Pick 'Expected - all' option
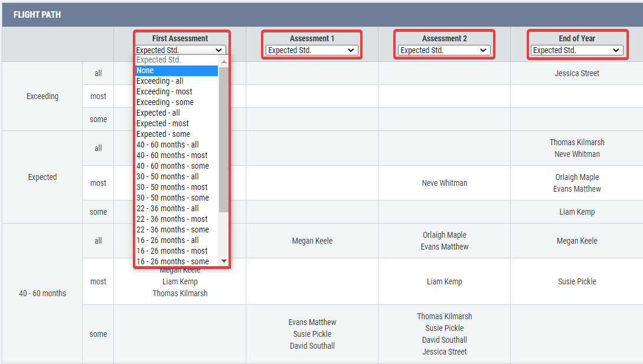Screen dimensions: 643x364 tap(176, 113)
